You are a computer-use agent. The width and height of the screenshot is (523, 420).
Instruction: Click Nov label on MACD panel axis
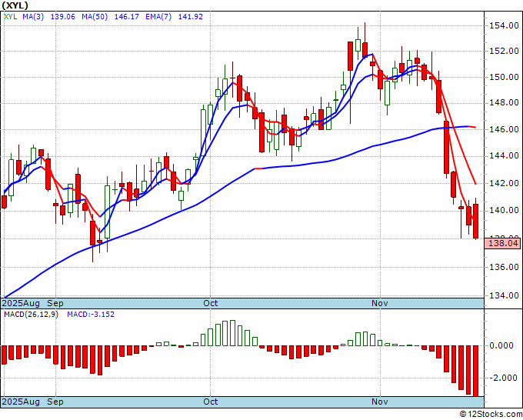tap(380, 402)
